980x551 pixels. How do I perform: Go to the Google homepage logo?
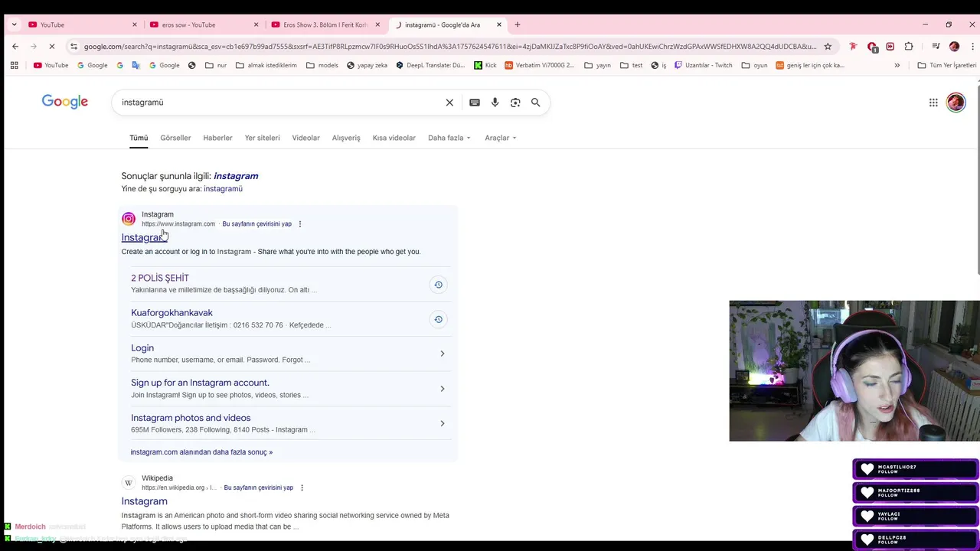(x=64, y=102)
